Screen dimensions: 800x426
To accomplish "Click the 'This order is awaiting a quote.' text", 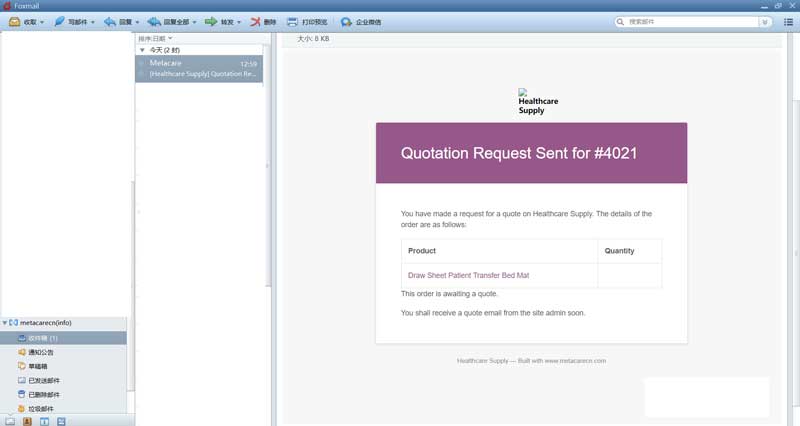I will [449, 294].
